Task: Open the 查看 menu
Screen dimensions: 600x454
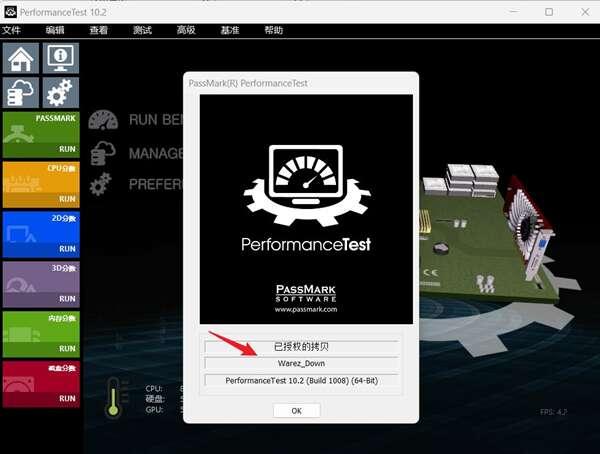Action: tap(99, 30)
